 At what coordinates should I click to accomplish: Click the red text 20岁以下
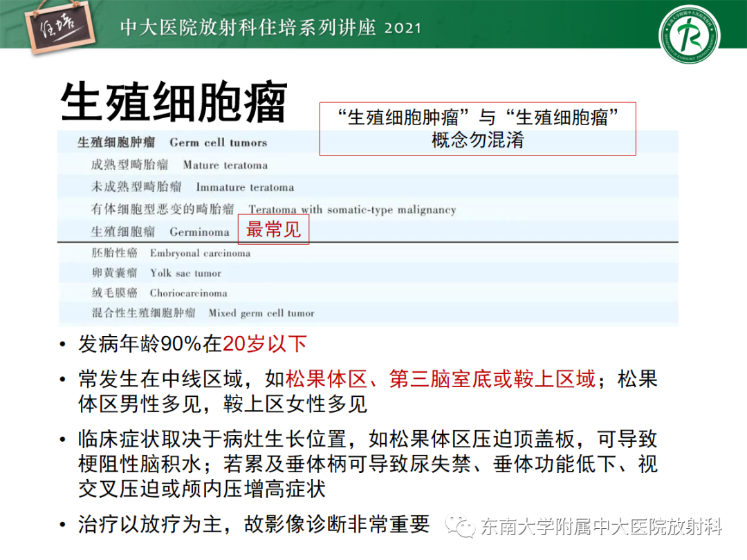coord(265,344)
